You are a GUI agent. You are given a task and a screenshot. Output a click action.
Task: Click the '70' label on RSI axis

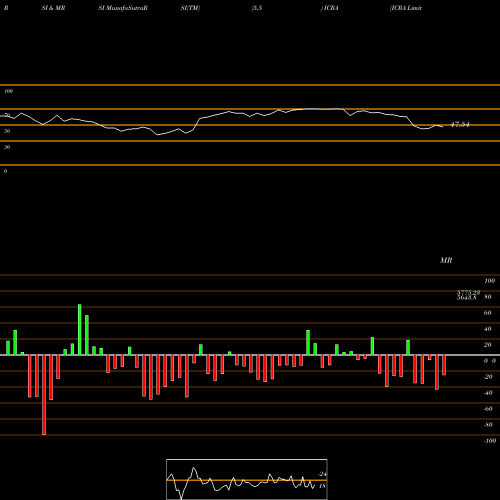tap(7, 115)
